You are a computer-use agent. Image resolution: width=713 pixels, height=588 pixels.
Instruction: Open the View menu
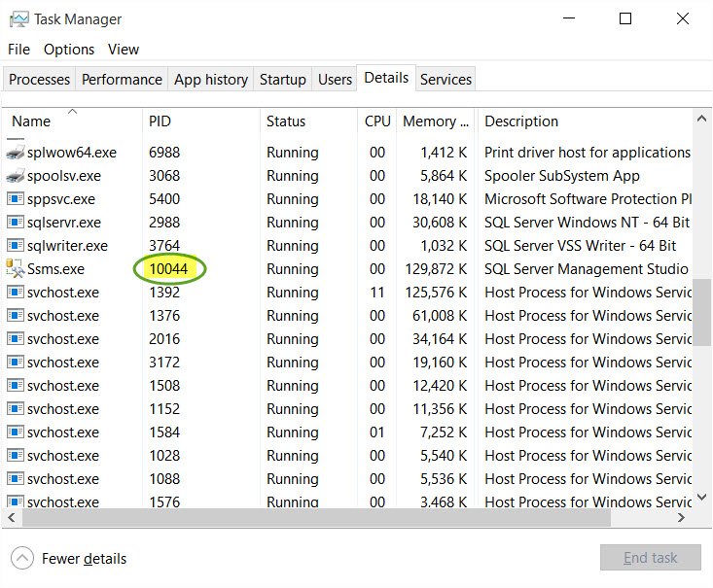[124, 49]
